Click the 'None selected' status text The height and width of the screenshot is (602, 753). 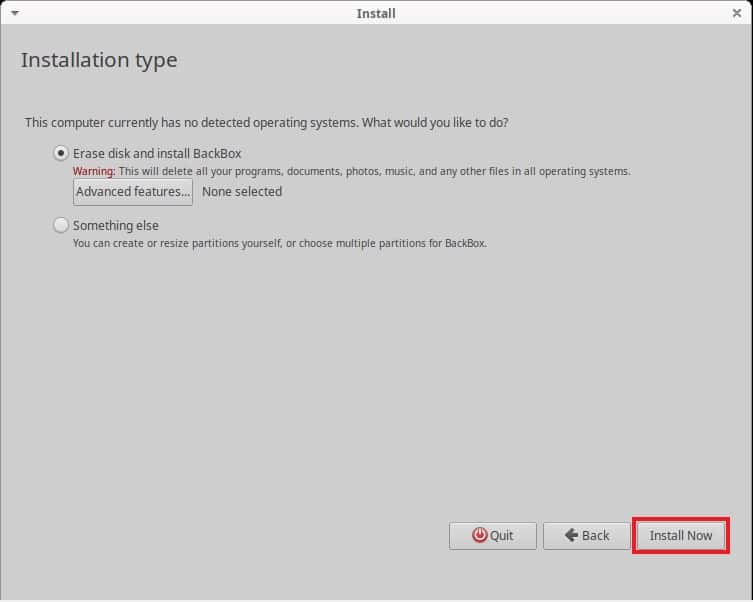[x=242, y=192]
